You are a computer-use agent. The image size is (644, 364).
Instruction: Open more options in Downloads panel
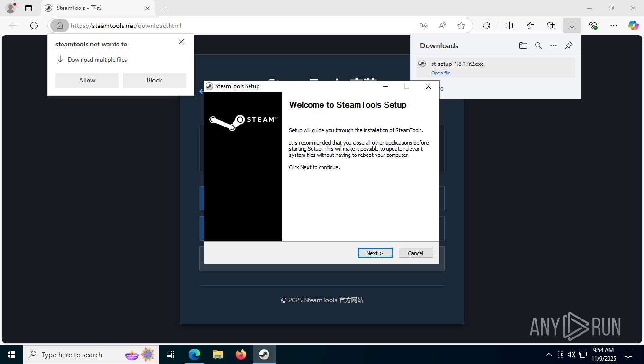pos(554,45)
